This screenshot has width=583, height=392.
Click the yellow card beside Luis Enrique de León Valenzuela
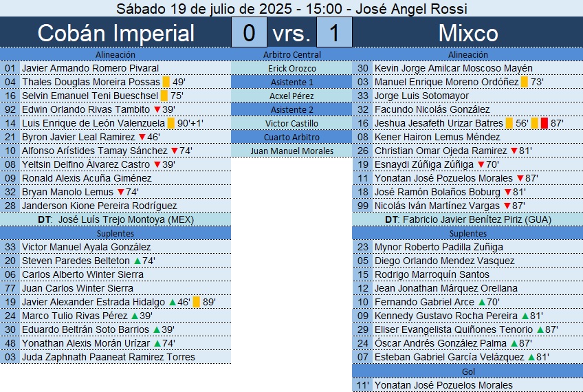click(x=170, y=123)
